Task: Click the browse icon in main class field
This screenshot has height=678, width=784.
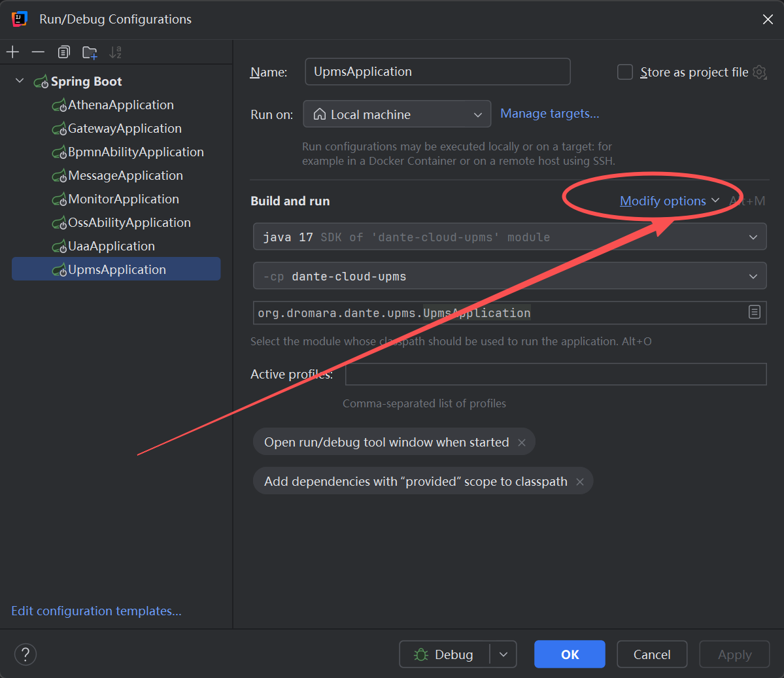Action: (754, 313)
